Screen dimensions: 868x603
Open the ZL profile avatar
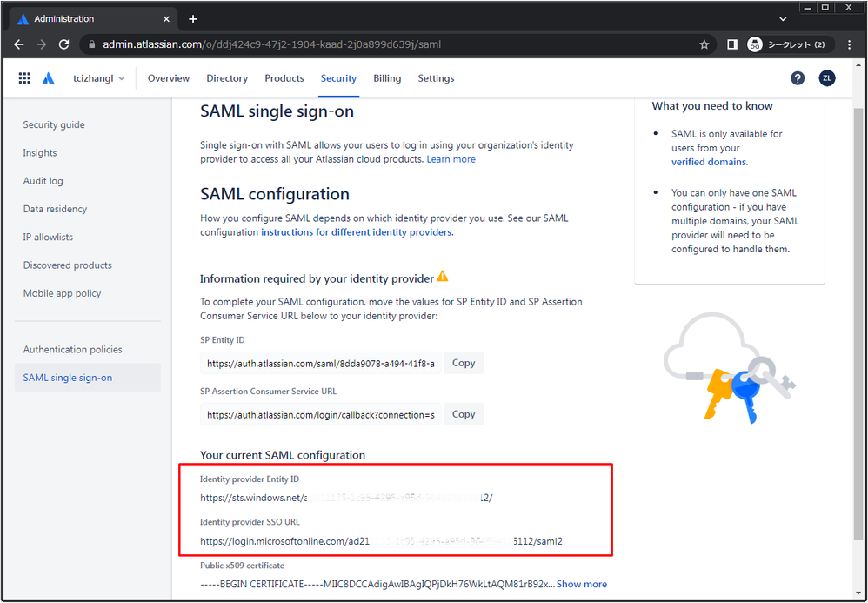click(827, 78)
